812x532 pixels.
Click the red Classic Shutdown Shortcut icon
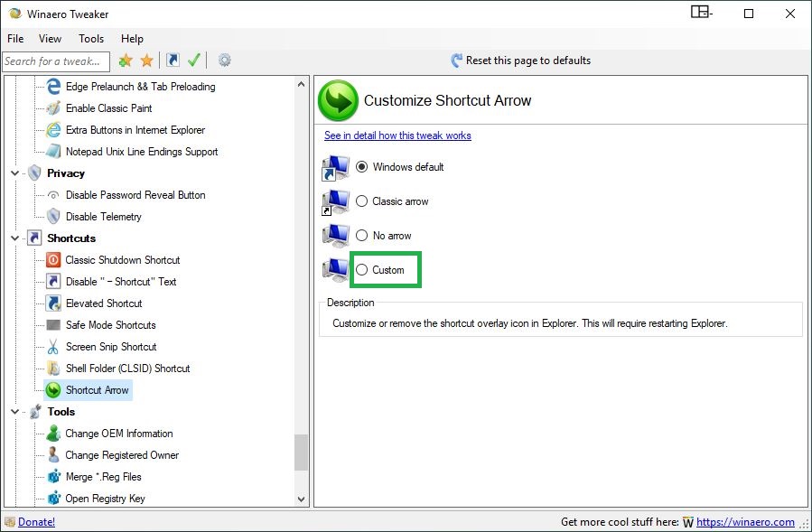[x=53, y=260]
